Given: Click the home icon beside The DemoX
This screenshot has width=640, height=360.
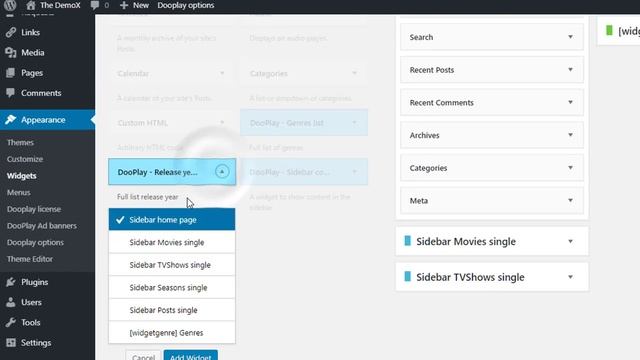Looking at the screenshot, I should pyautogui.click(x=31, y=5).
